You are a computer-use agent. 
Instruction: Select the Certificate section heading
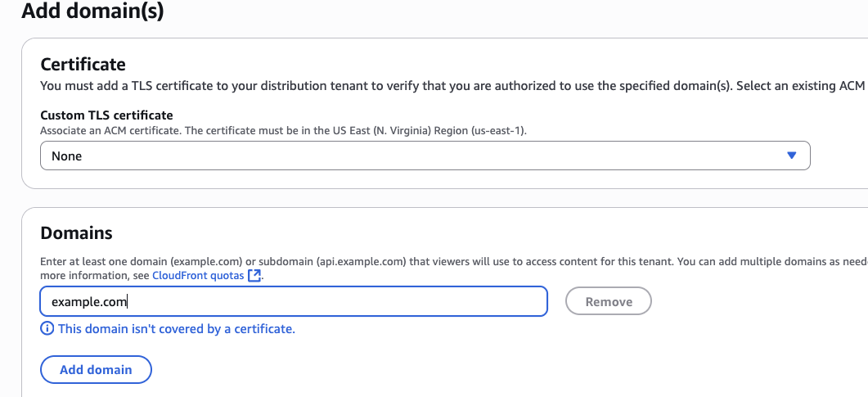(83, 64)
